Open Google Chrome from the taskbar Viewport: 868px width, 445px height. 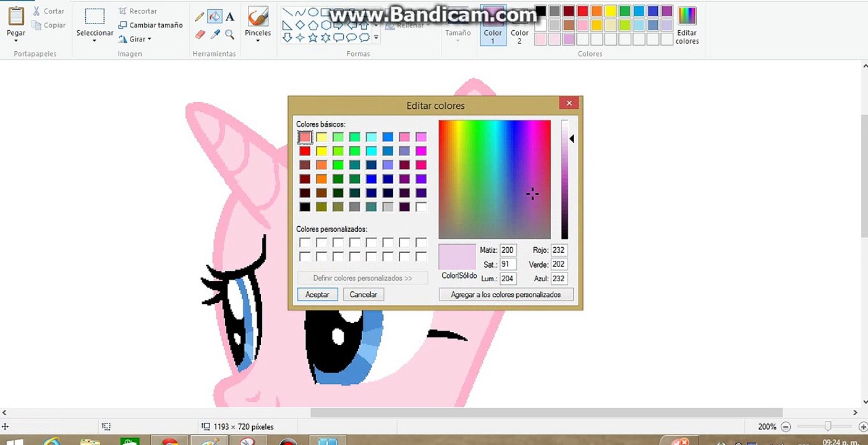(169, 441)
